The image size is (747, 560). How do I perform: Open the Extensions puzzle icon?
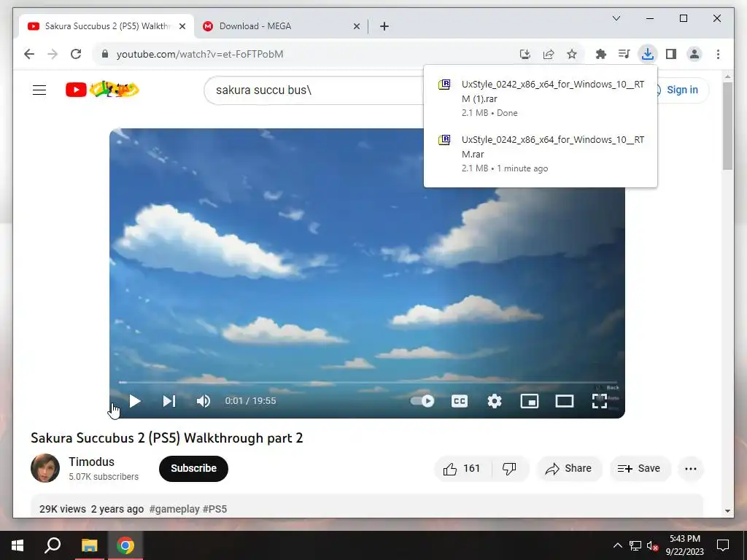(601, 54)
